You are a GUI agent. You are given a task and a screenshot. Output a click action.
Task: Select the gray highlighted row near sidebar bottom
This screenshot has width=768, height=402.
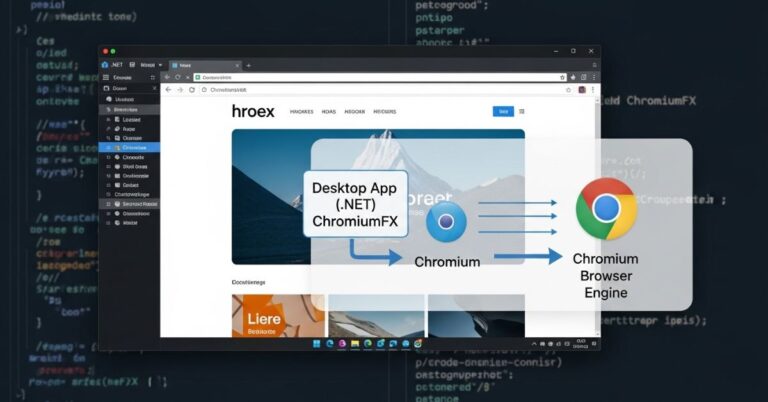point(129,204)
